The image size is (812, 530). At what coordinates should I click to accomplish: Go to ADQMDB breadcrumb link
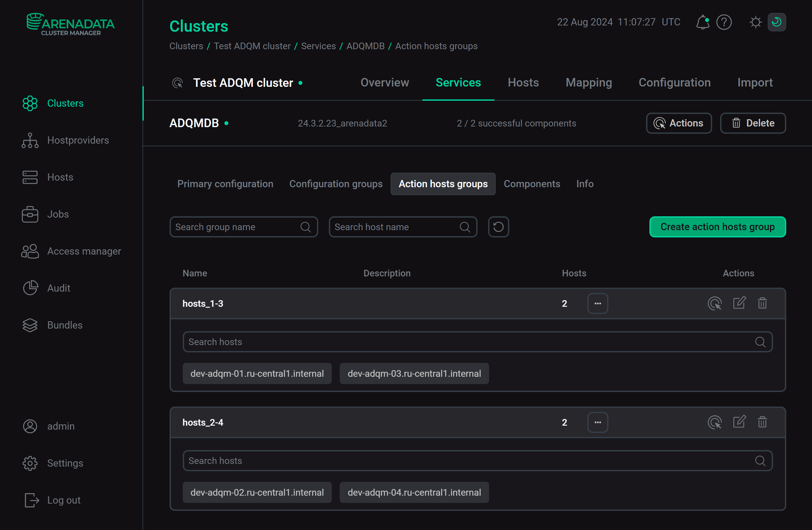(366, 46)
